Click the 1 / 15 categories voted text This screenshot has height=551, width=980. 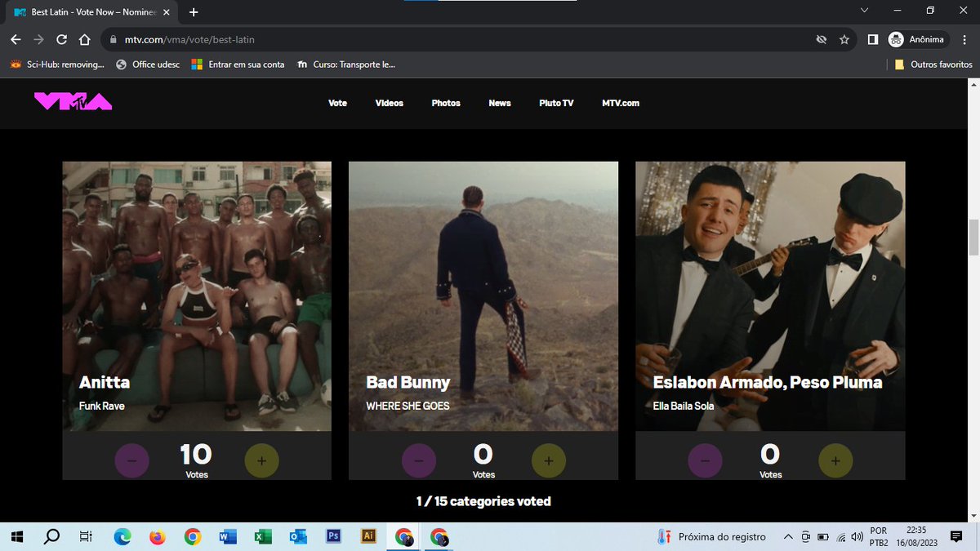(x=483, y=501)
